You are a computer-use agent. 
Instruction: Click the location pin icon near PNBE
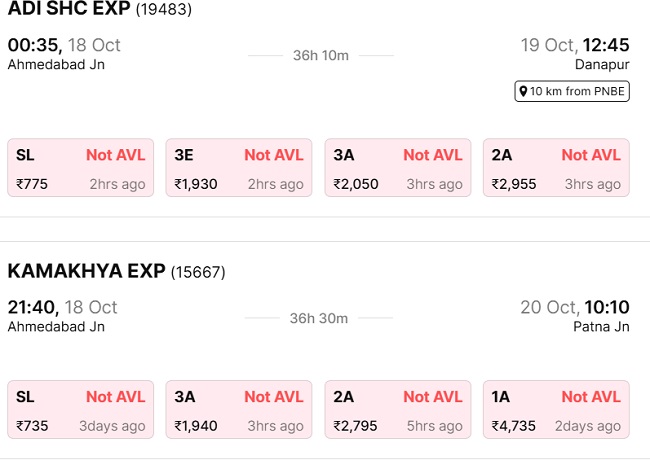523,92
